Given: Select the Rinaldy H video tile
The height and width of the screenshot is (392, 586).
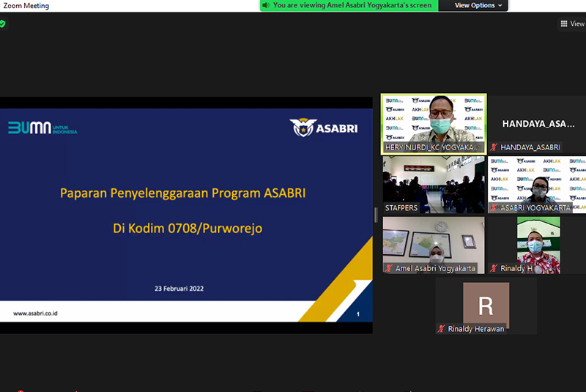Looking at the screenshot, I should point(537,245).
